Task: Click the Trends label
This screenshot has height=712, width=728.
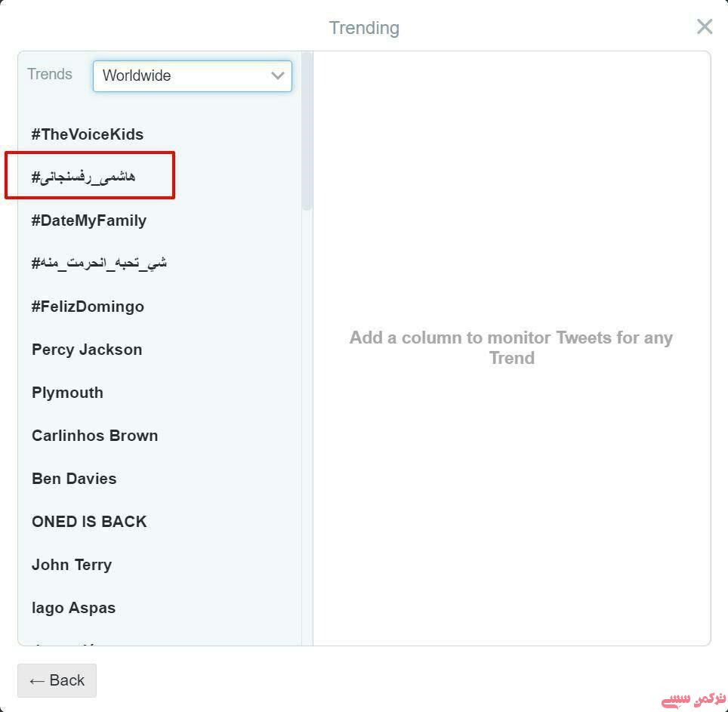Action: coord(50,75)
